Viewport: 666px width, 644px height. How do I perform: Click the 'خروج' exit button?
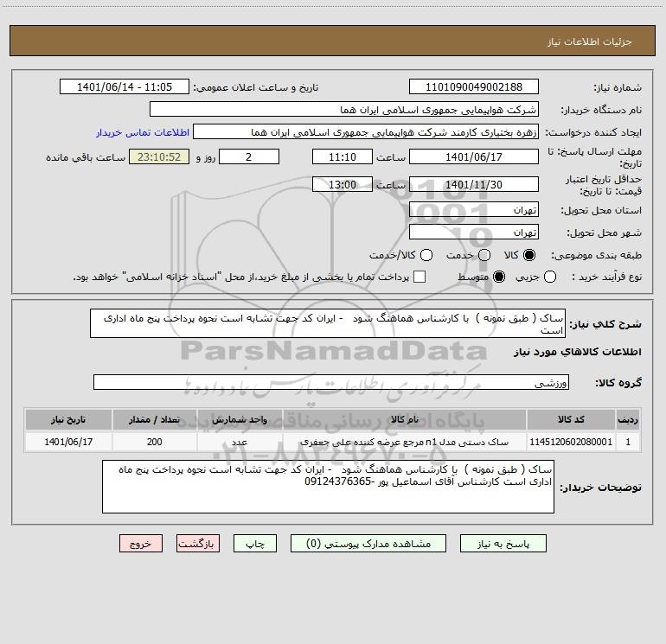141,544
